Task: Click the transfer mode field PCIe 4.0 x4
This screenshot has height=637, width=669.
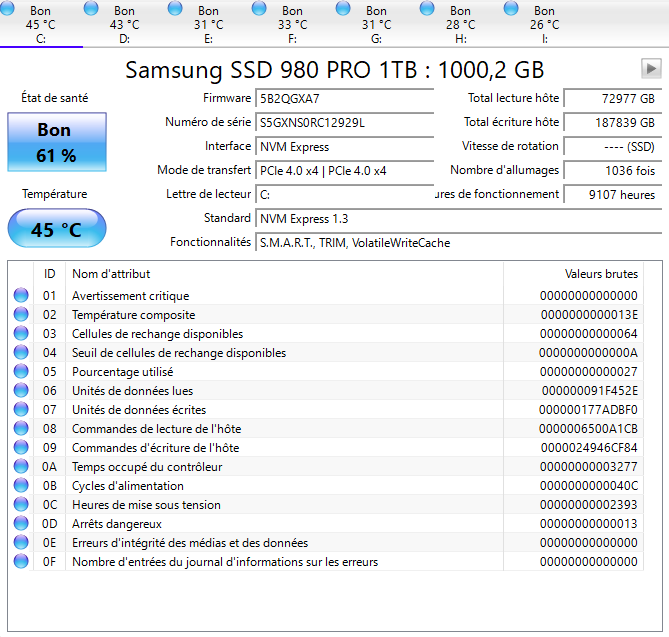Action: click(345, 171)
